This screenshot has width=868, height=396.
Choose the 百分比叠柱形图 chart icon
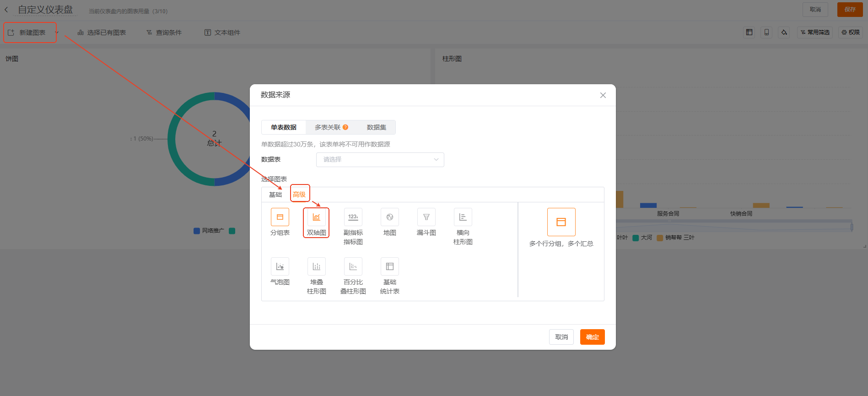(353, 266)
